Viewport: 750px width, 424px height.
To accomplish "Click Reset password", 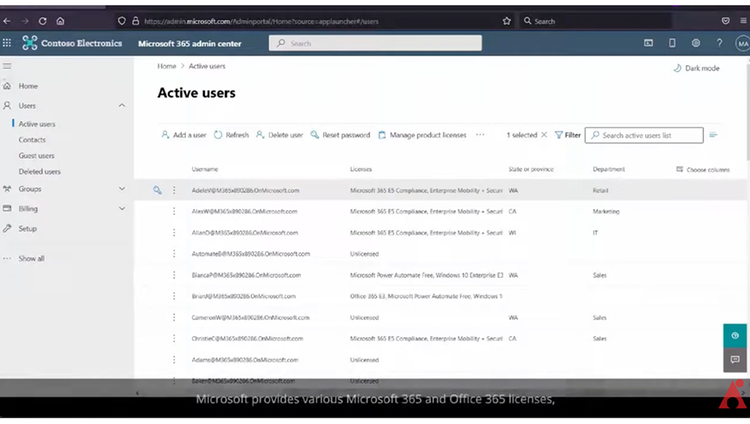I will pyautogui.click(x=340, y=135).
